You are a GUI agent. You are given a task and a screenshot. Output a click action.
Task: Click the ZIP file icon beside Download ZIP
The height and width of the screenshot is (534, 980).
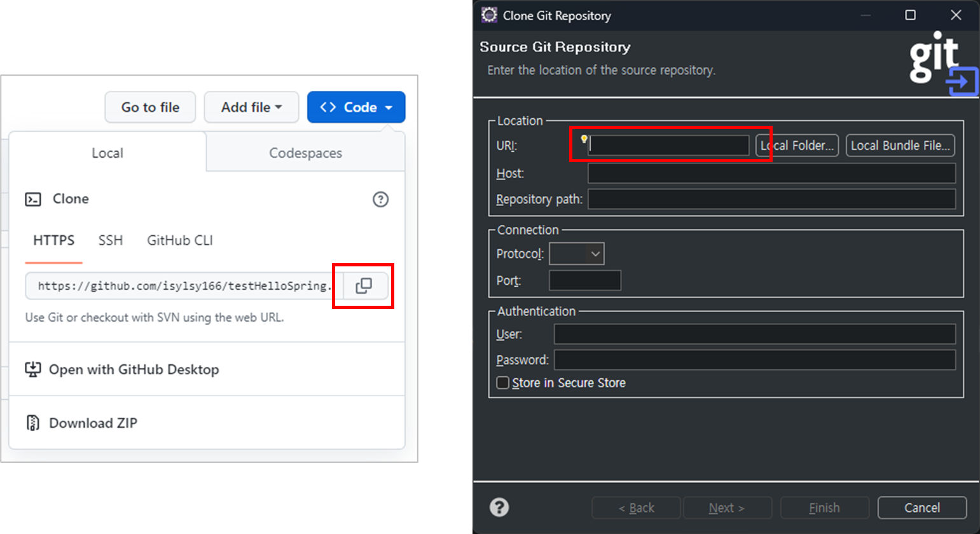pyautogui.click(x=32, y=423)
